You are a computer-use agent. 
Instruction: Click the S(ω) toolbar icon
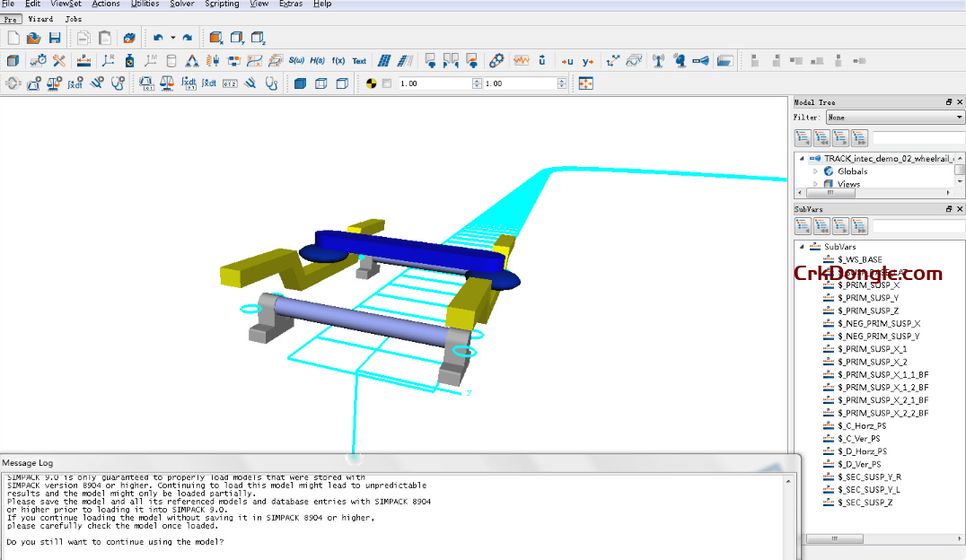point(296,61)
